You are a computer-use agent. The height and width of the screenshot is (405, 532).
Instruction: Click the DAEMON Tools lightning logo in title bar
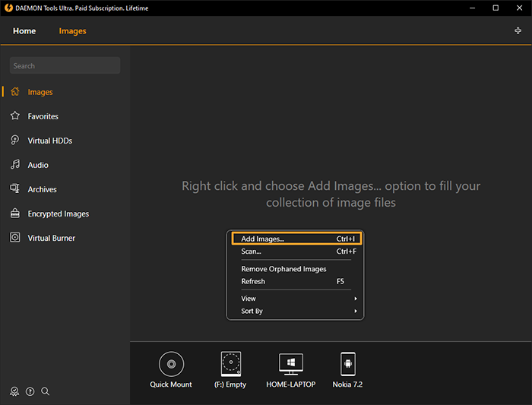click(8, 8)
